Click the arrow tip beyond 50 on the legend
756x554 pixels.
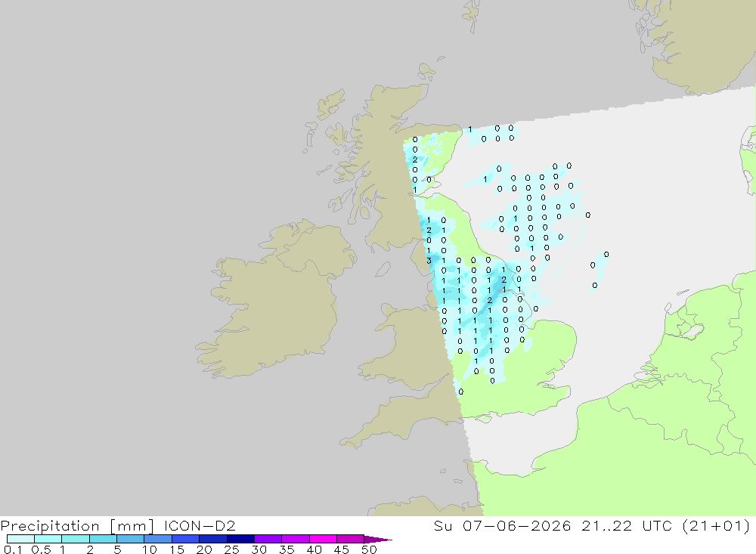tap(379, 540)
